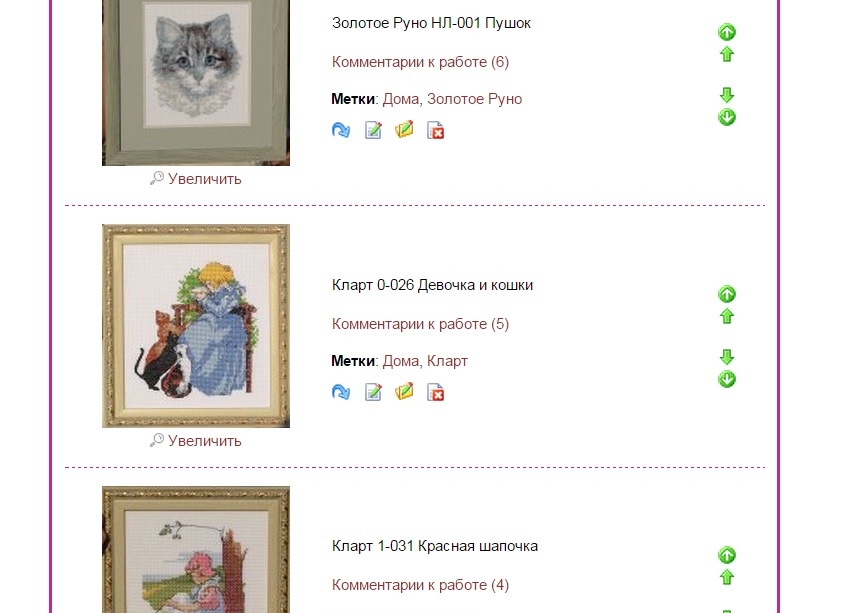
Task: Enlarge the cat embroidery via Увеличить
Action: pyautogui.click(x=196, y=179)
